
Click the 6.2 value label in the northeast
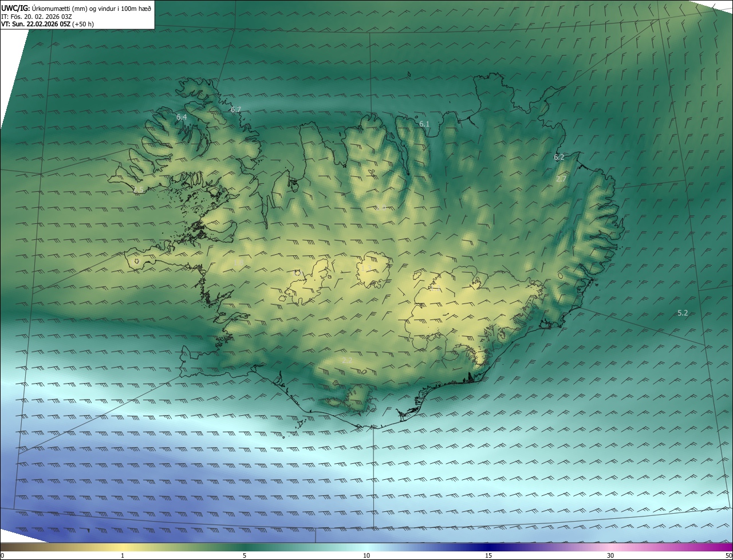tap(559, 157)
